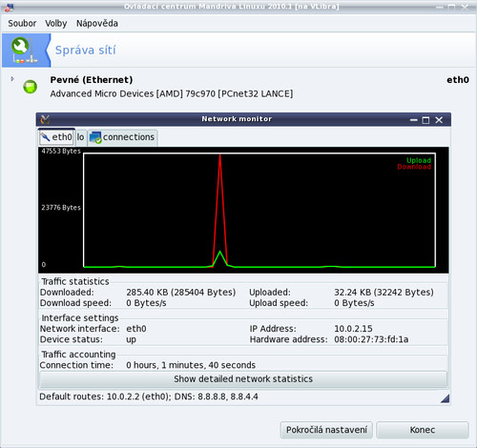Select the eth0 interface tab
This screenshot has width=477, height=448.
point(56,137)
